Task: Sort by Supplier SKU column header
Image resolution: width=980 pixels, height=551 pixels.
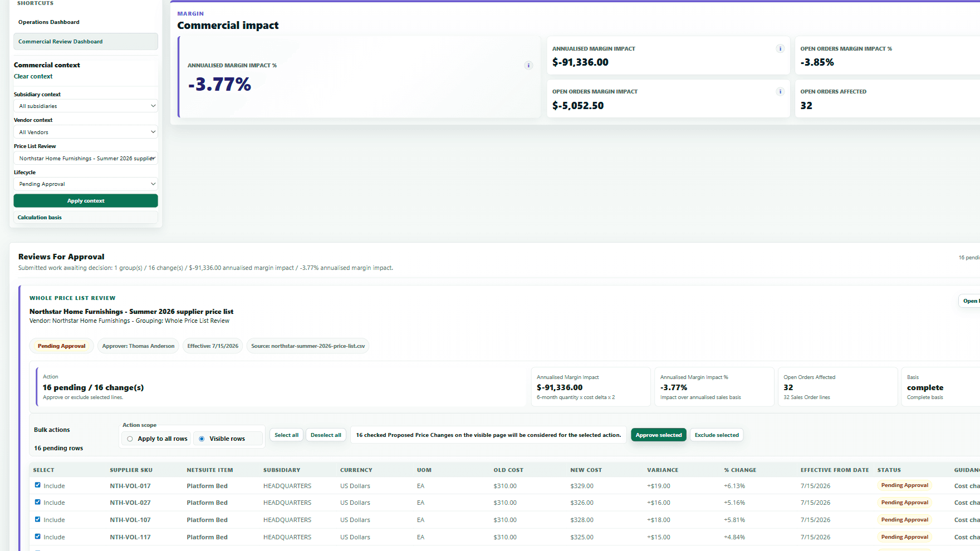Action: 131,470
